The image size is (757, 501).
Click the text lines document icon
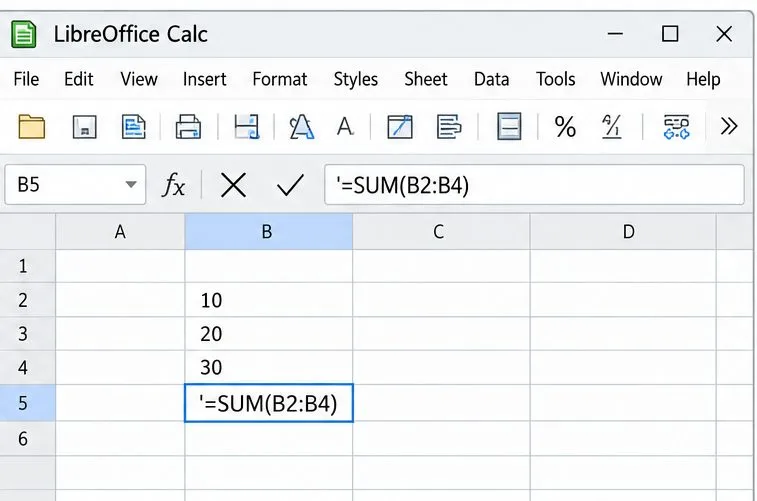(x=449, y=127)
